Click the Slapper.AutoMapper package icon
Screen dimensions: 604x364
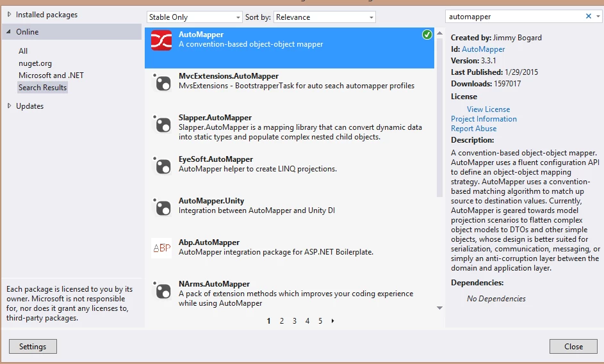(x=162, y=124)
